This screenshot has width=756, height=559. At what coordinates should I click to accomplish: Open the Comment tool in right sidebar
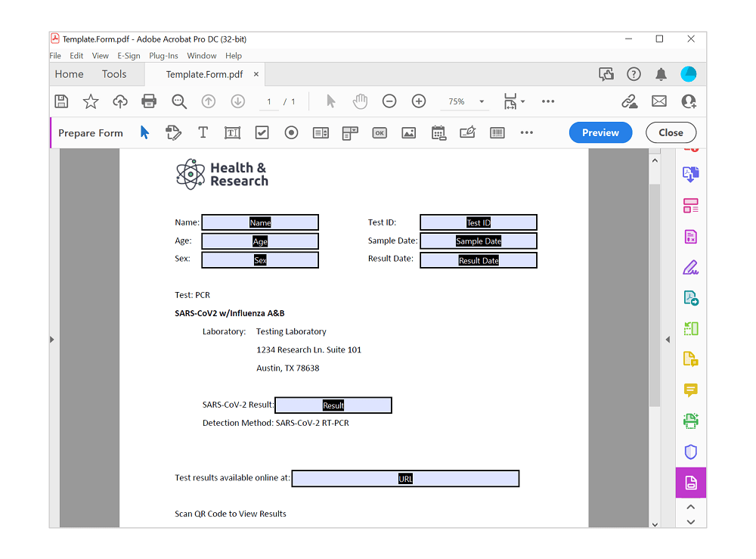(x=690, y=390)
